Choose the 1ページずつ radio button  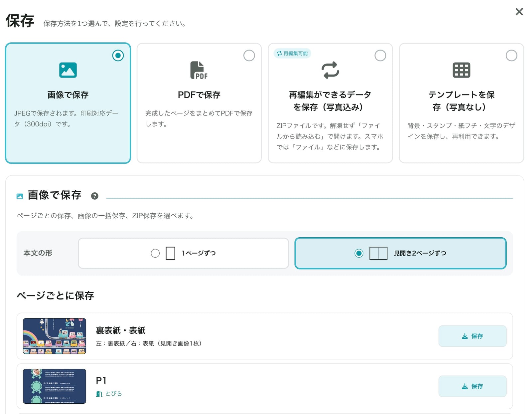pyautogui.click(x=155, y=253)
